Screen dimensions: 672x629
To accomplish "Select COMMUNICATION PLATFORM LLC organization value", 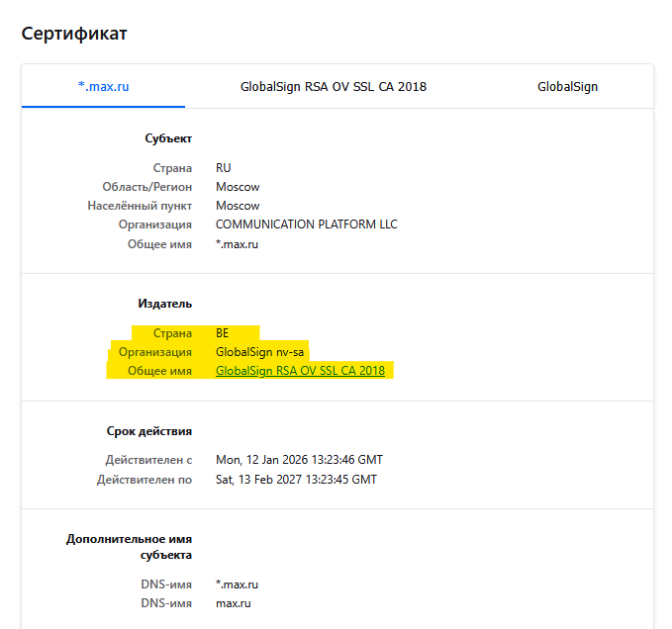I will [307, 225].
